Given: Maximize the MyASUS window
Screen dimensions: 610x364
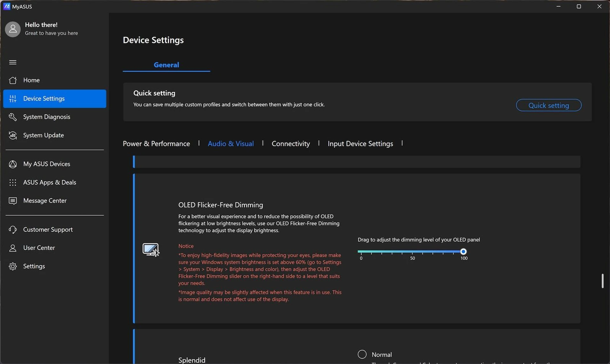Looking at the screenshot, I should (579, 6).
